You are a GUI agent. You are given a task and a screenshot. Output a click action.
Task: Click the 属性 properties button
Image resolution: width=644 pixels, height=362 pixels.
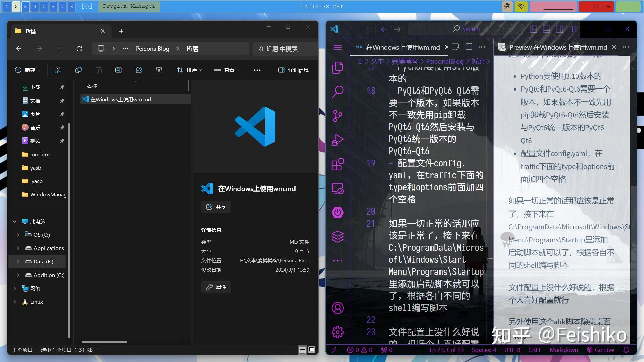(216, 287)
